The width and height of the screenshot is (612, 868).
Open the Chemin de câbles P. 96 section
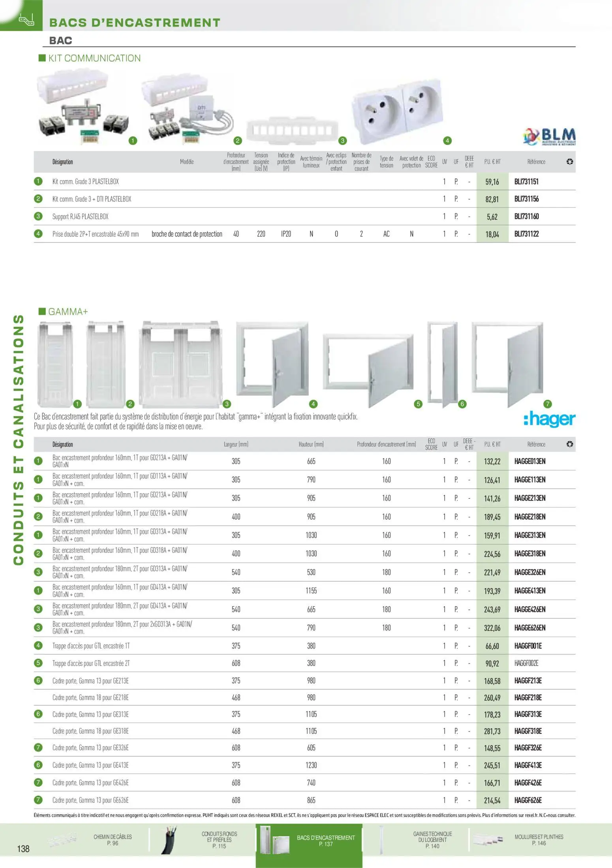point(113,840)
